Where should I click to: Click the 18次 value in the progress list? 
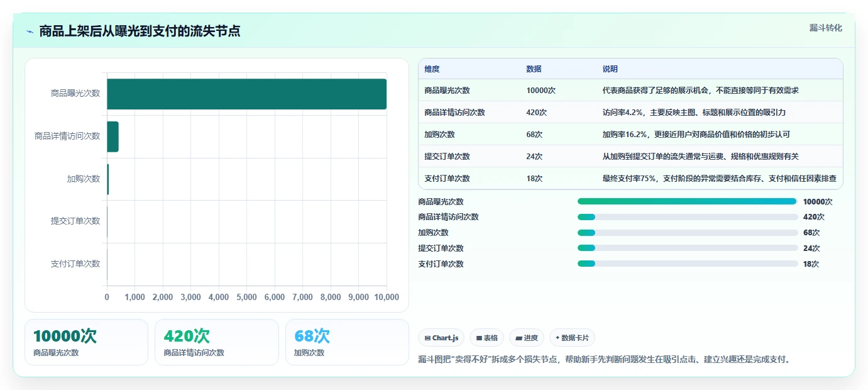coord(811,264)
